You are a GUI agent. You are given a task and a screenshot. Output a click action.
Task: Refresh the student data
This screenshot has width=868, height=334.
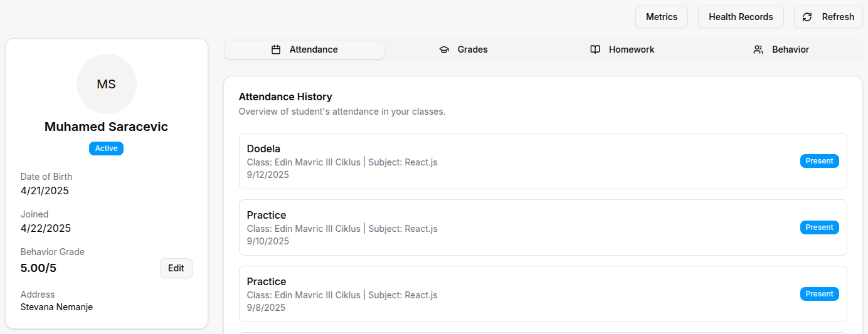[x=828, y=17]
